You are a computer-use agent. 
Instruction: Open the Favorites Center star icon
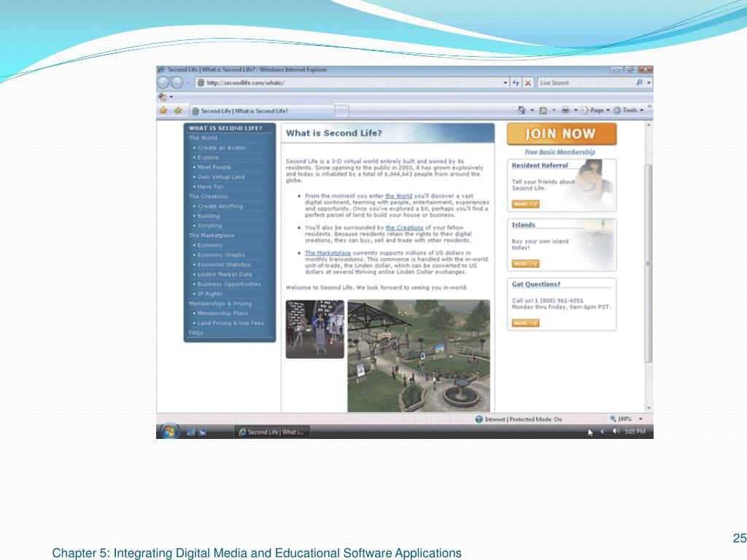[x=163, y=111]
